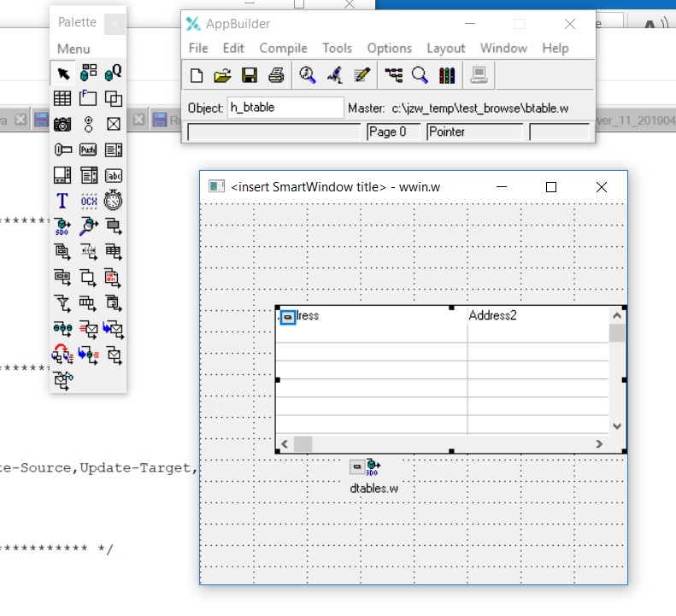
Task: Select the SmartDataObject SDO palette tool
Action: (62, 226)
